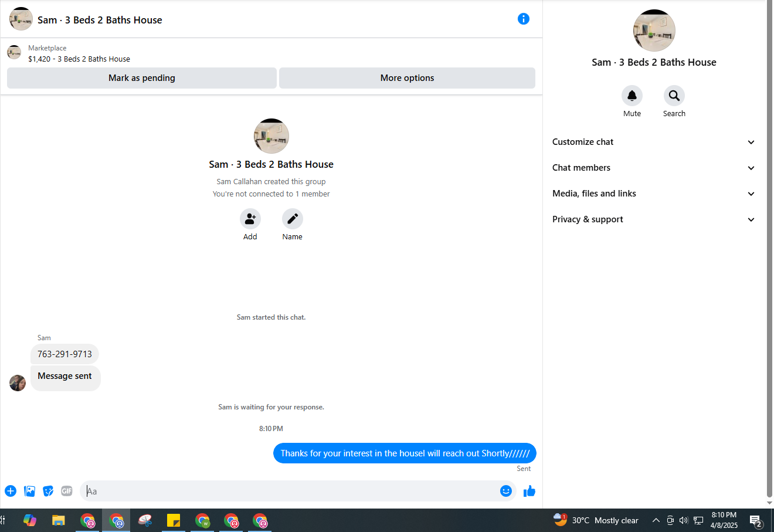Viewport: 774px width, 532px height.
Task: Click the Meet Now camera tray icon
Action: pyautogui.click(x=670, y=520)
